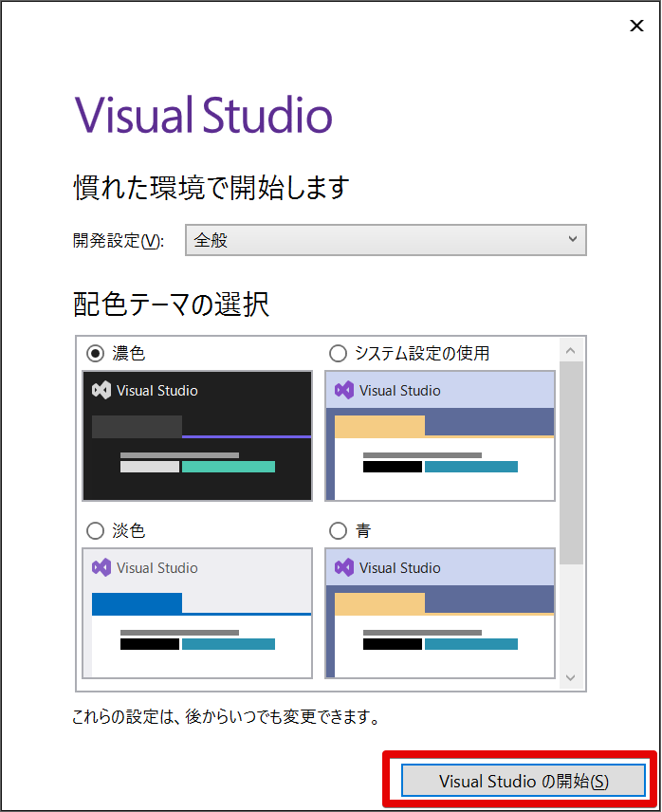Click the Visual Studio logo in system preview
662x812 pixels.
(344, 391)
